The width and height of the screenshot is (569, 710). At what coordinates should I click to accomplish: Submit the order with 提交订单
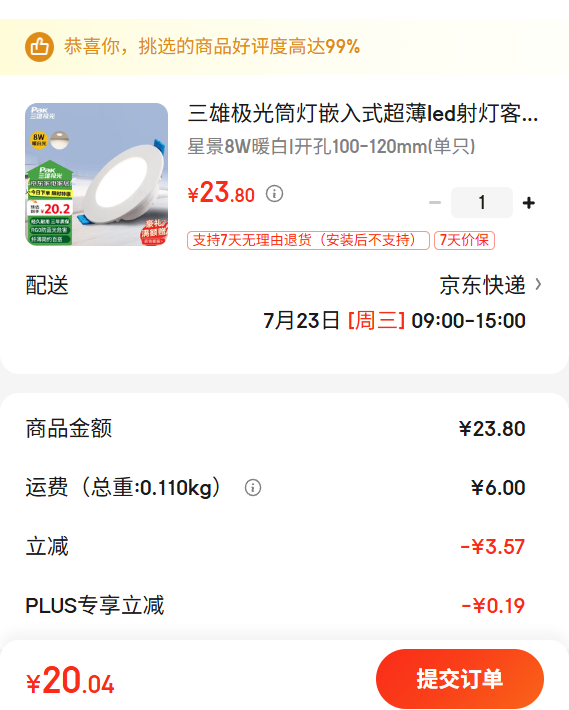(x=459, y=679)
